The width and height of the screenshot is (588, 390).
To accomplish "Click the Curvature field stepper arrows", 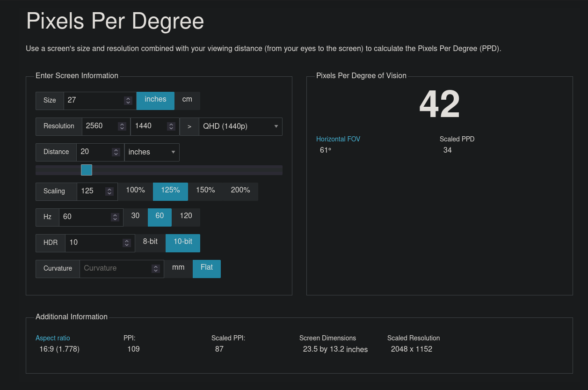I will [x=156, y=269].
